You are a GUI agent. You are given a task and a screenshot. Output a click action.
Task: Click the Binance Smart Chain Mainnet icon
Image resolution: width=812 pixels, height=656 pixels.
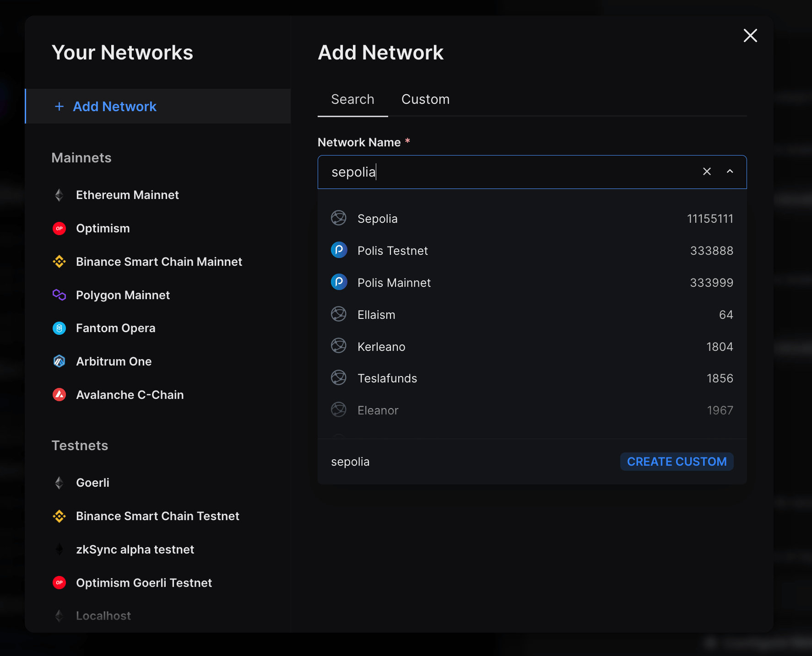pos(59,262)
